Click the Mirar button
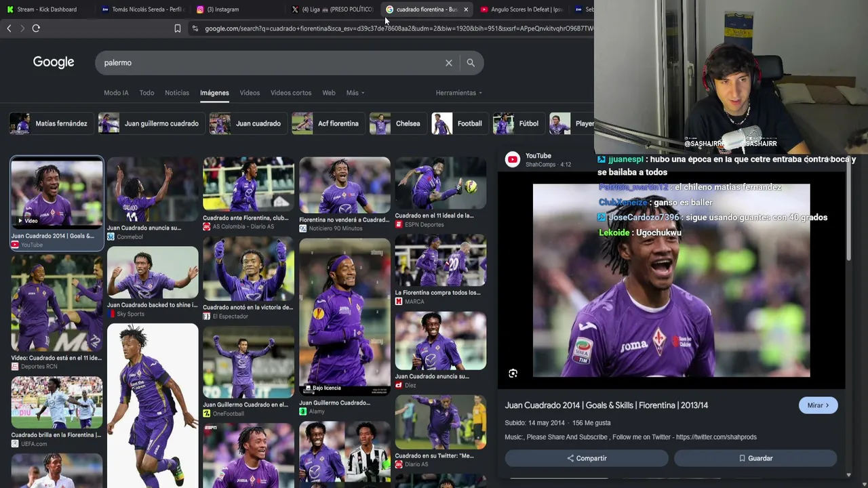 tap(818, 405)
